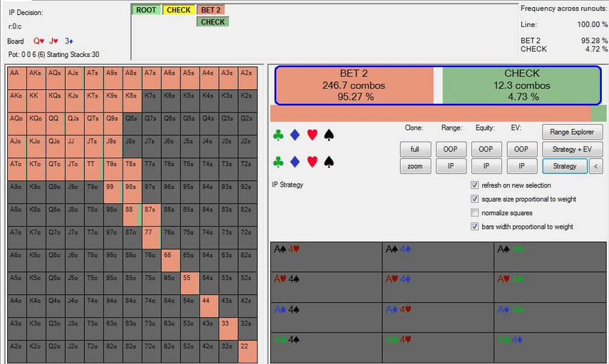Select the blue diamond suit in bottom row
The height and width of the screenshot is (364, 609).
click(x=295, y=162)
